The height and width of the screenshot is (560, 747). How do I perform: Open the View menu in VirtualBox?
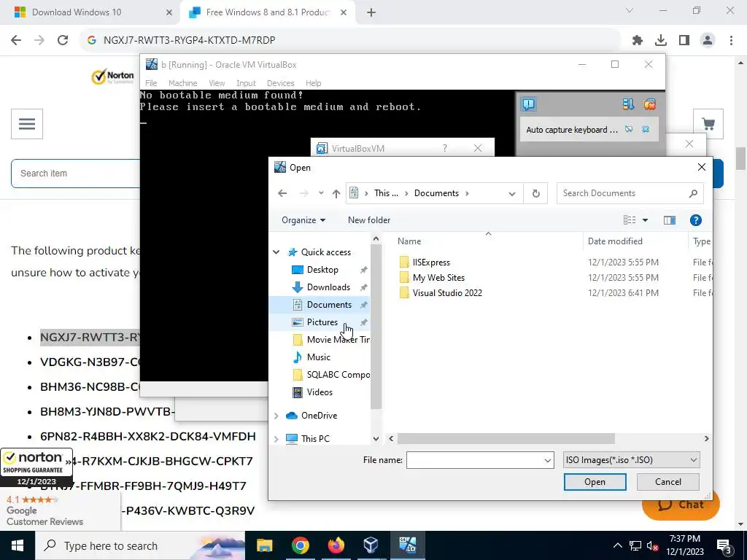(x=217, y=83)
